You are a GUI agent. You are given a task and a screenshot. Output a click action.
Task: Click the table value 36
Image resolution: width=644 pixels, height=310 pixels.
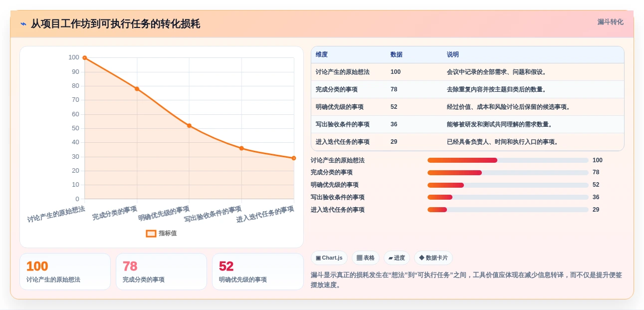click(x=394, y=124)
